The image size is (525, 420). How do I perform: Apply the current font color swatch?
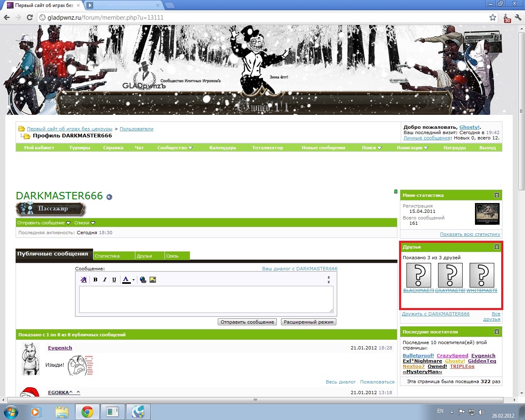(126, 280)
